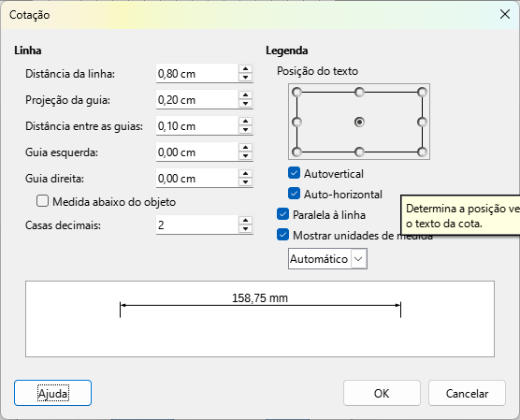Image resolution: width=520 pixels, height=420 pixels.
Task: Increase Distância entre as guias spinner
Action: click(245, 122)
